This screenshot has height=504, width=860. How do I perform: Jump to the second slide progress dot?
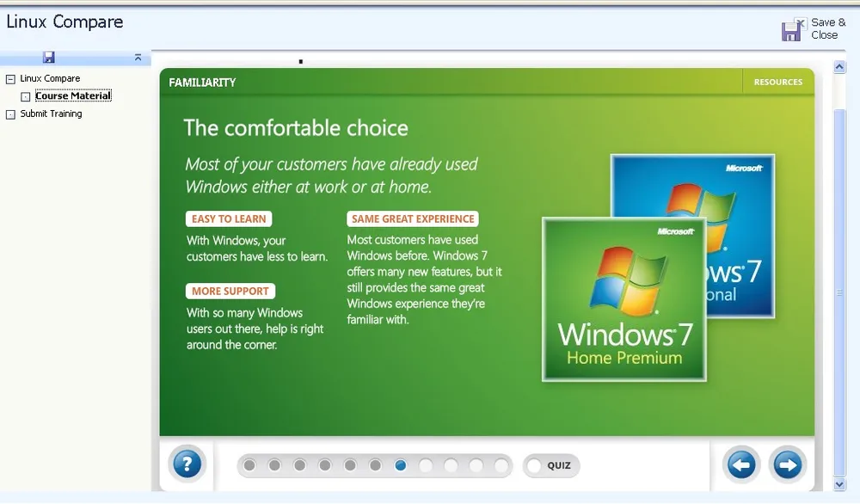pos(275,465)
